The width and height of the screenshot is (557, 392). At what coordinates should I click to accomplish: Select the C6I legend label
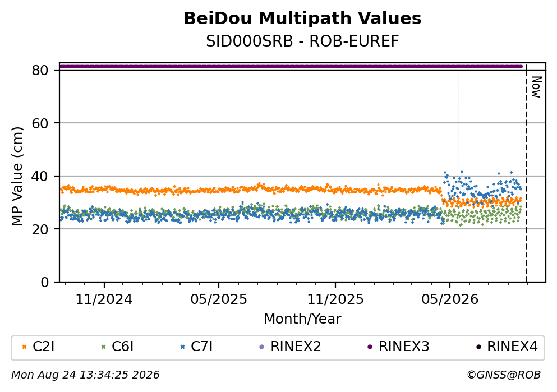tap(122, 347)
